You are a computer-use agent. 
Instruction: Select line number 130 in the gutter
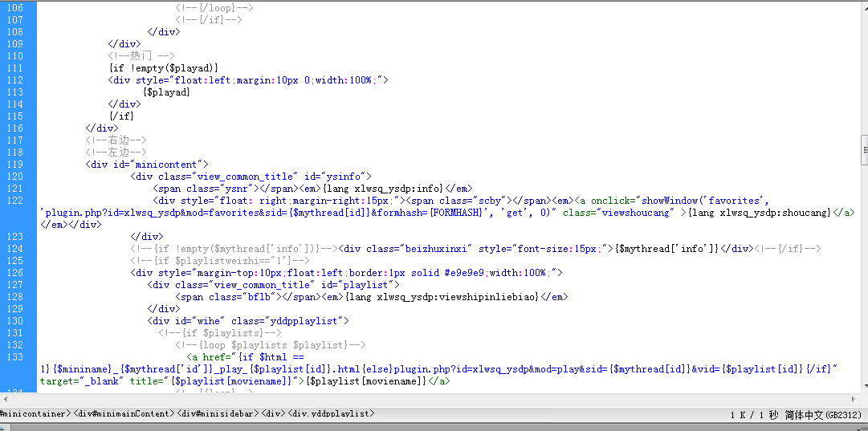tap(15, 321)
